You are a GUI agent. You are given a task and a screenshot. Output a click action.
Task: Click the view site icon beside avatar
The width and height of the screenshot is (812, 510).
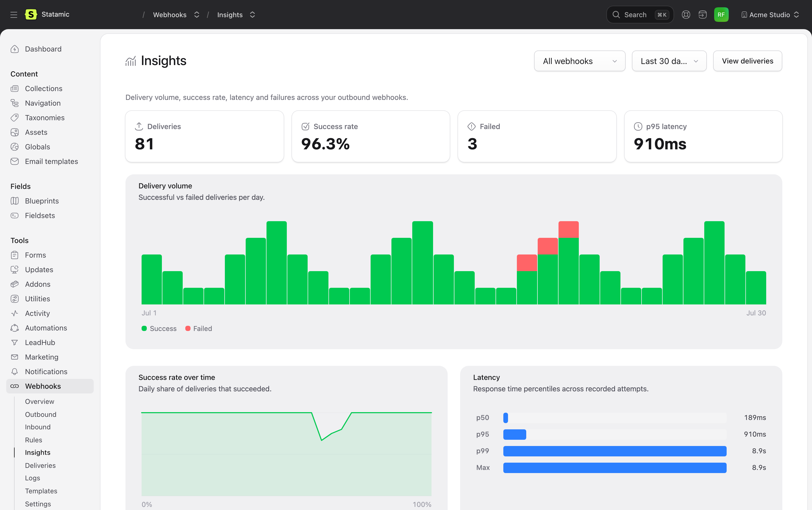(702, 15)
